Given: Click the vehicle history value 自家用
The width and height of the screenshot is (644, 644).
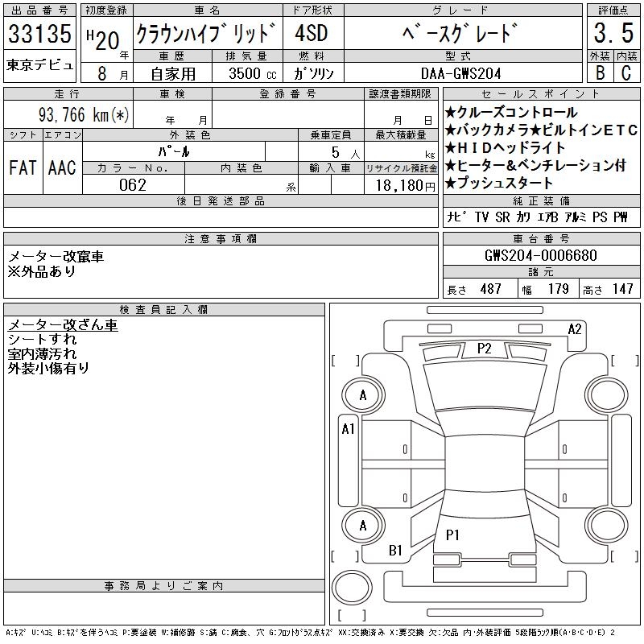Looking at the screenshot, I should point(173,74).
